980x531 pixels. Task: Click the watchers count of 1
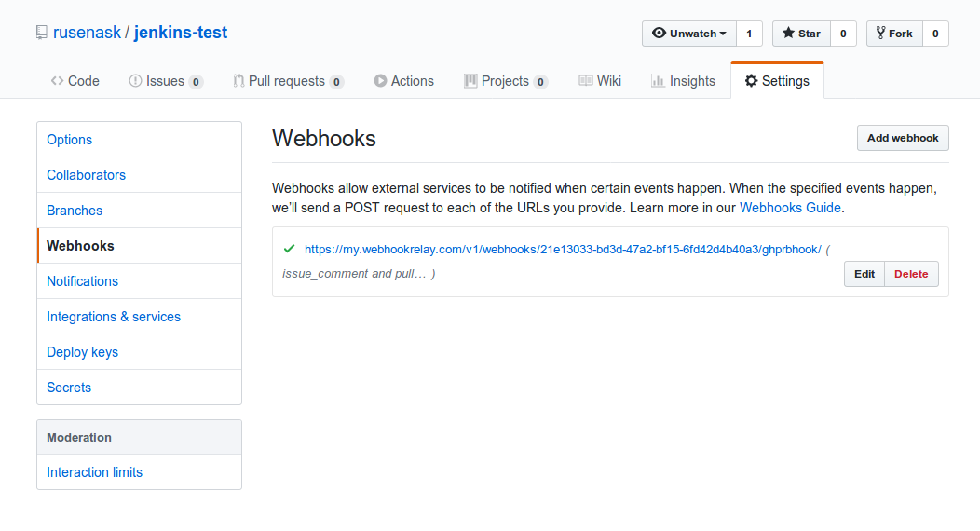749,34
